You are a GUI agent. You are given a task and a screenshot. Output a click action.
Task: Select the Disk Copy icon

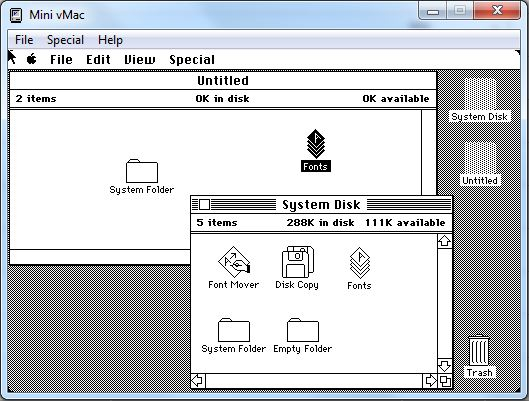point(298,262)
